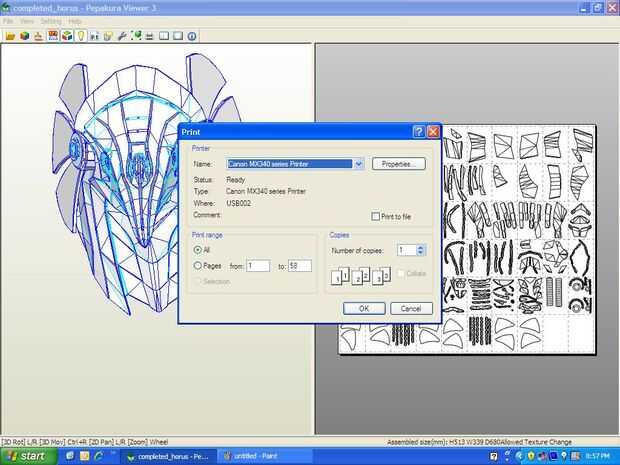
Task: Click the system tray clock 8:57 PM
Action: click(597, 456)
